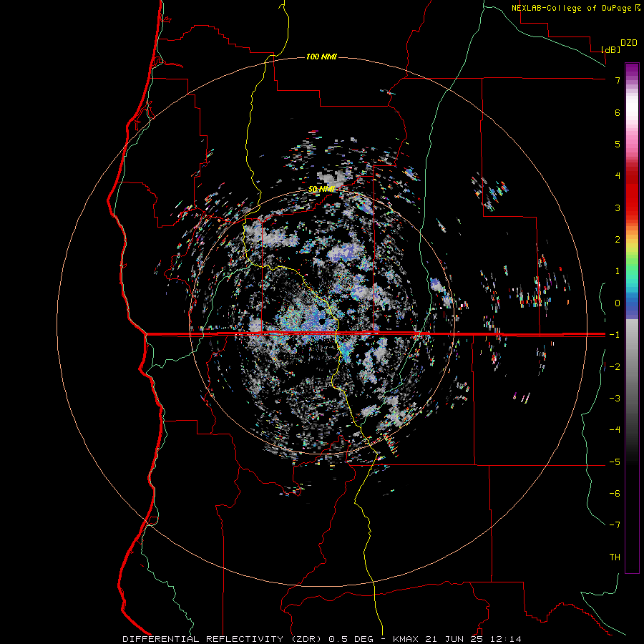Click the "50 NMI" range ring label
Viewport: 644px width, 644px height.
pos(321,189)
